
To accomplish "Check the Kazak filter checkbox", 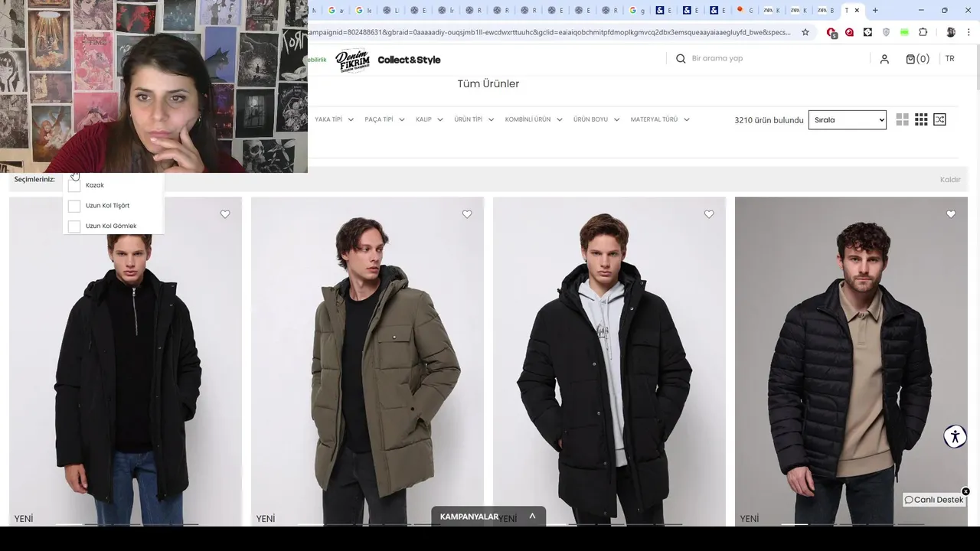I will point(74,185).
